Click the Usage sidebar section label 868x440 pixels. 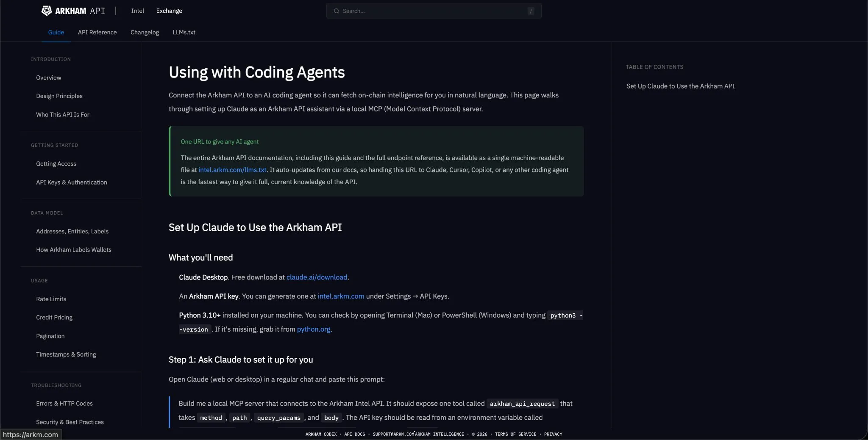point(39,281)
